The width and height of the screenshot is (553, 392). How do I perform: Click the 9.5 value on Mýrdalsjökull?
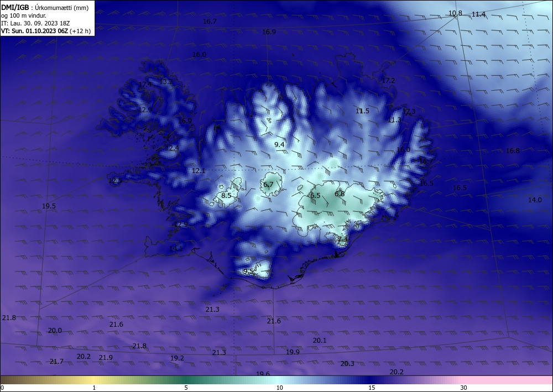(x=248, y=271)
